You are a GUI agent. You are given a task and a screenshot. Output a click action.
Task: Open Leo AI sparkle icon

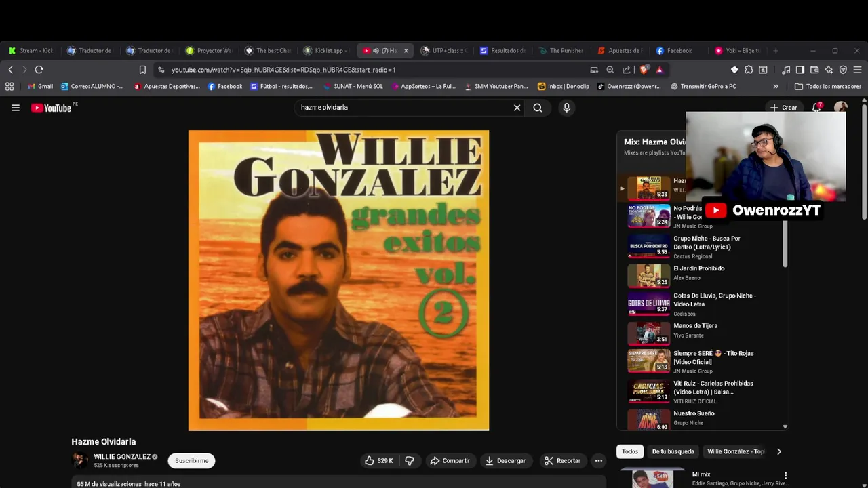pyautogui.click(x=829, y=70)
